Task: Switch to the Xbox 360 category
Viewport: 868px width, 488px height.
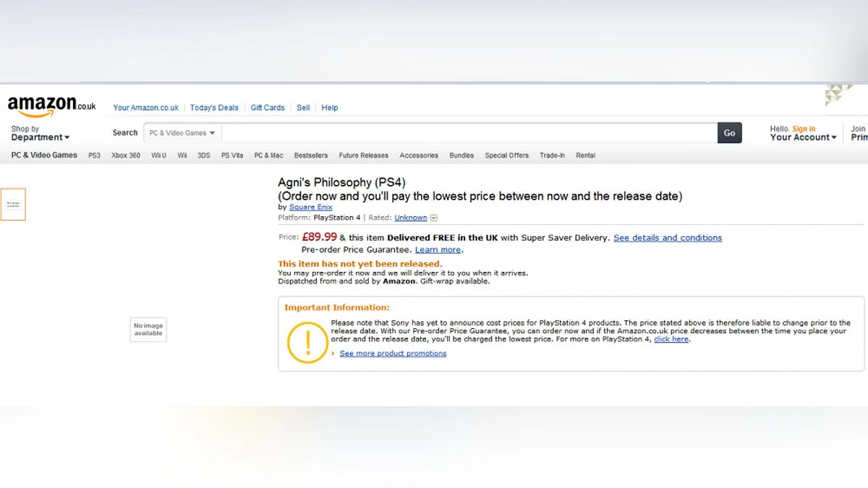Action: pos(126,155)
